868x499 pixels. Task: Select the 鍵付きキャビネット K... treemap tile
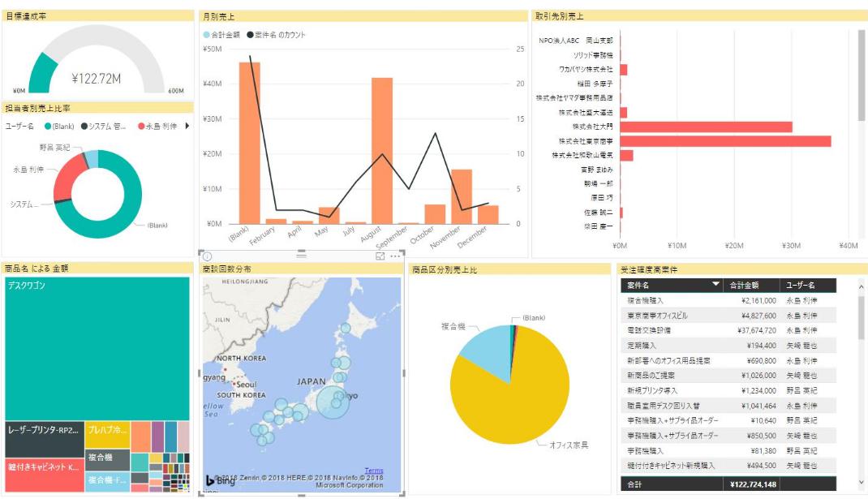point(45,475)
